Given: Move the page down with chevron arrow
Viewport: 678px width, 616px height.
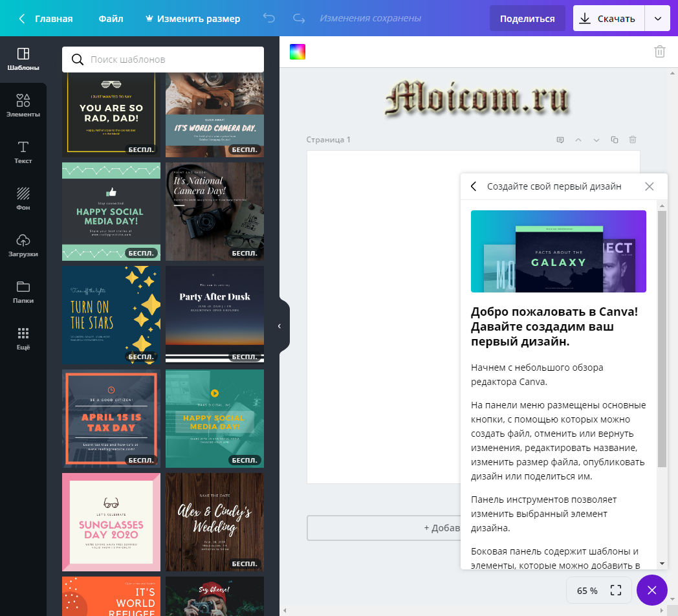Looking at the screenshot, I should pos(596,140).
